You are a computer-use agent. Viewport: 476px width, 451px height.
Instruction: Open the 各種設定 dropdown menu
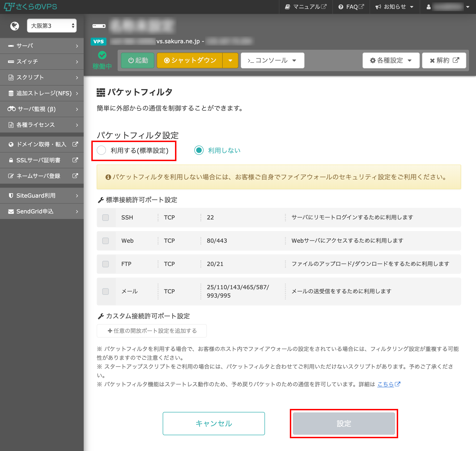(391, 61)
